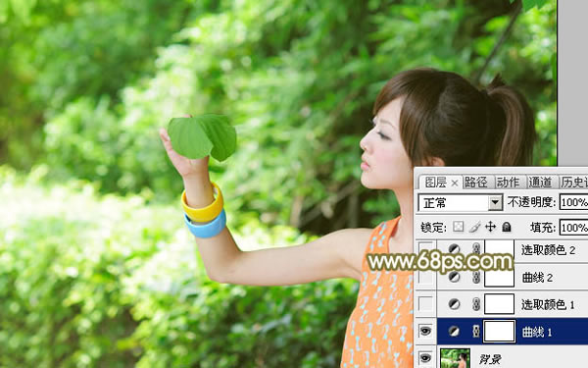Viewport: 588px width, 368px height.
Task: Show the 选取颜色 1 layer
Action: pos(425,304)
